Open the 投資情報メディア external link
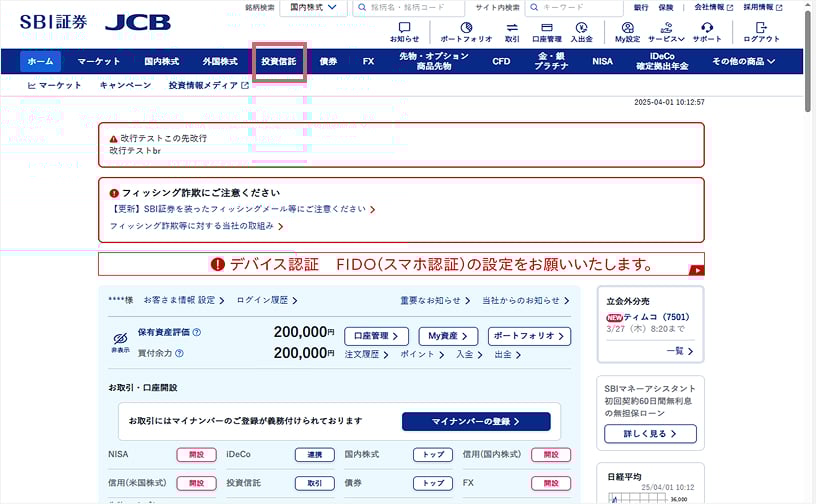This screenshot has width=816, height=504. (209, 85)
